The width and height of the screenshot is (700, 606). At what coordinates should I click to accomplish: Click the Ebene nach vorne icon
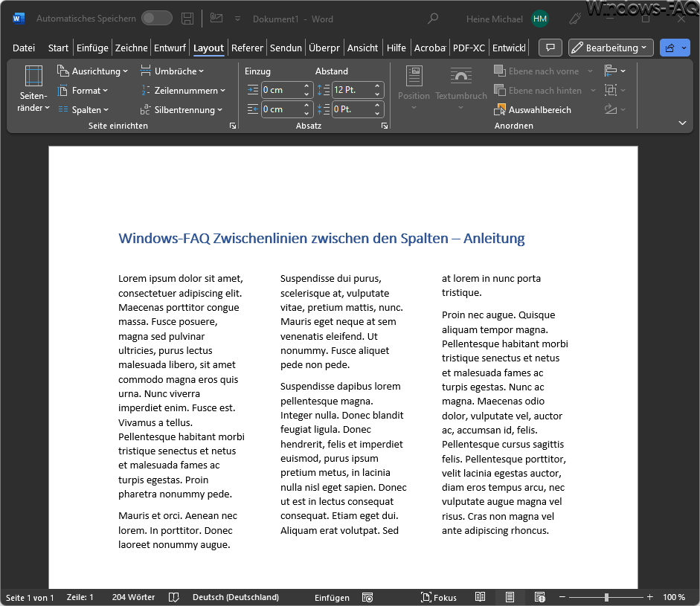point(499,71)
